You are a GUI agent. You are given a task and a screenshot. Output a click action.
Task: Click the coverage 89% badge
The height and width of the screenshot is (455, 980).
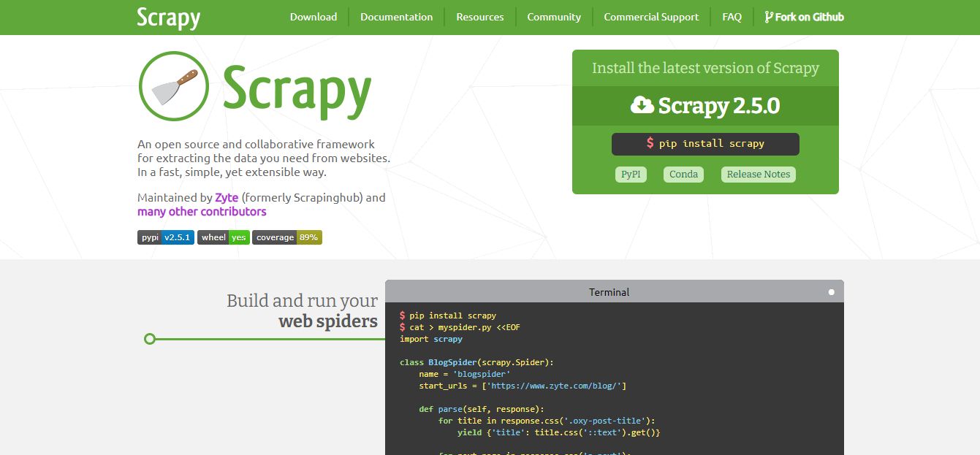click(x=287, y=237)
